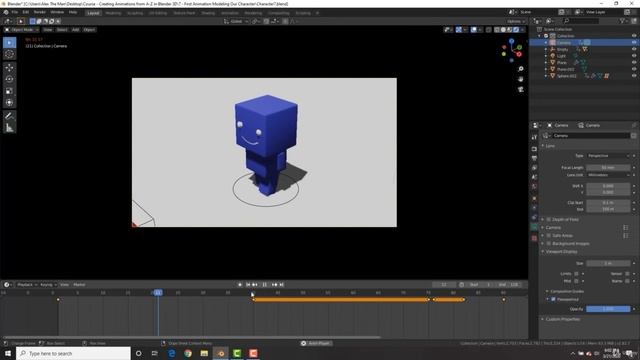Open Microsoft Edge from the taskbar
640x360 pixels.
click(x=171, y=353)
